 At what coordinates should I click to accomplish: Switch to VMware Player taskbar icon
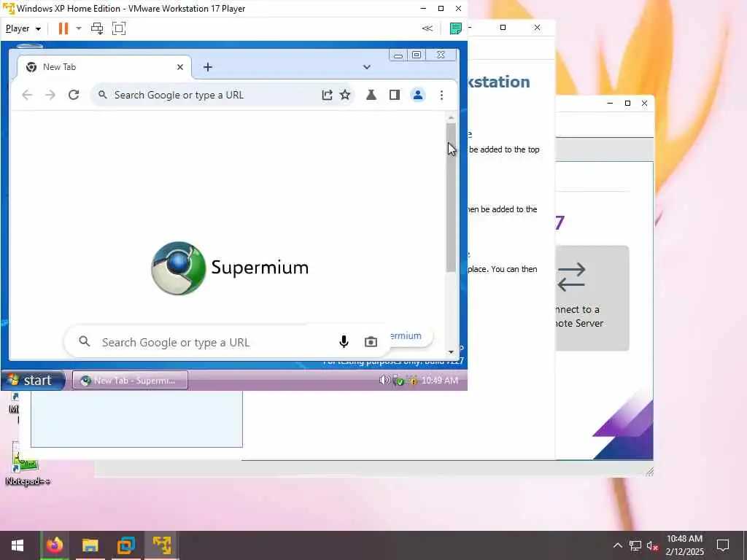tap(161, 545)
